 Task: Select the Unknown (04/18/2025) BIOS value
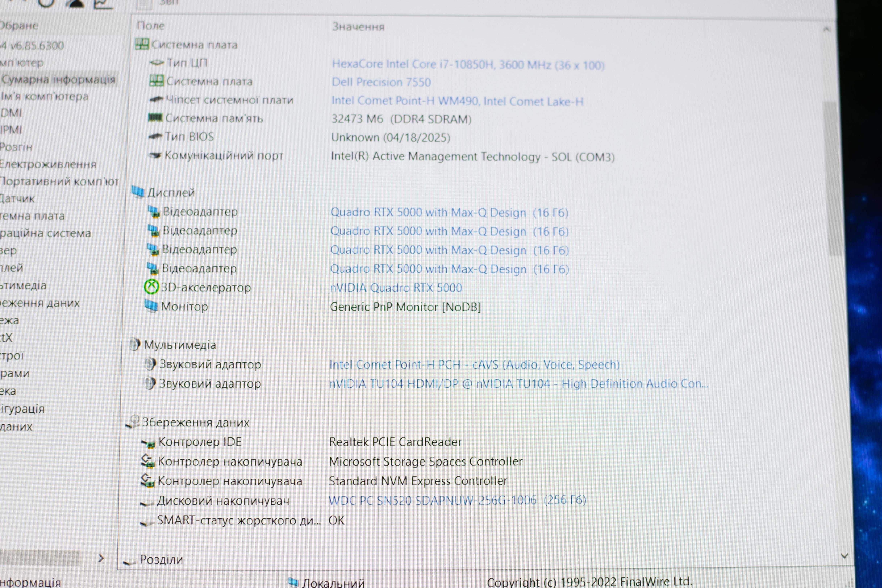[390, 138]
